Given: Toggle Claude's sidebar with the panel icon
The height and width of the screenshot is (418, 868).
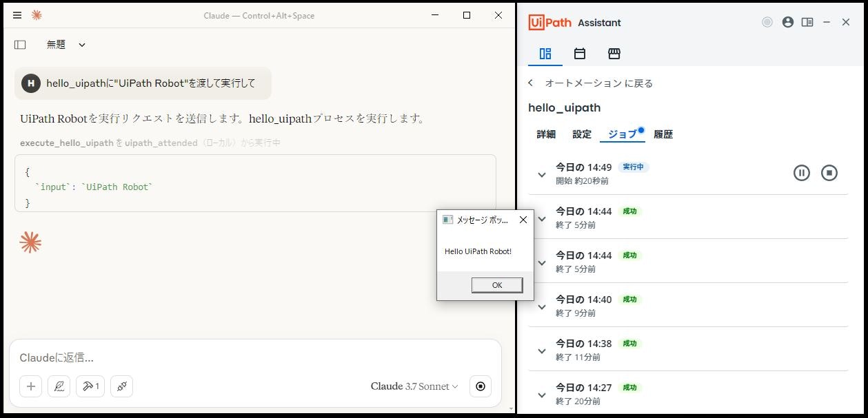Looking at the screenshot, I should (x=19, y=44).
